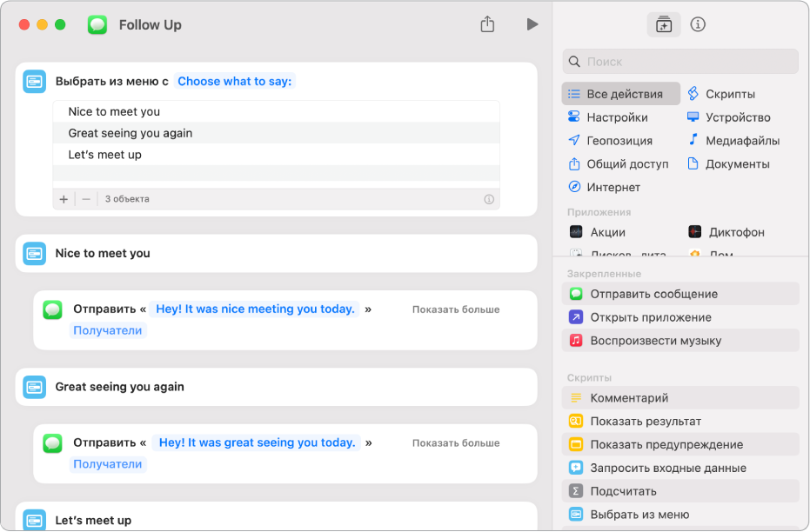Add the Комментарий action
The image size is (810, 532).
tap(679, 397)
